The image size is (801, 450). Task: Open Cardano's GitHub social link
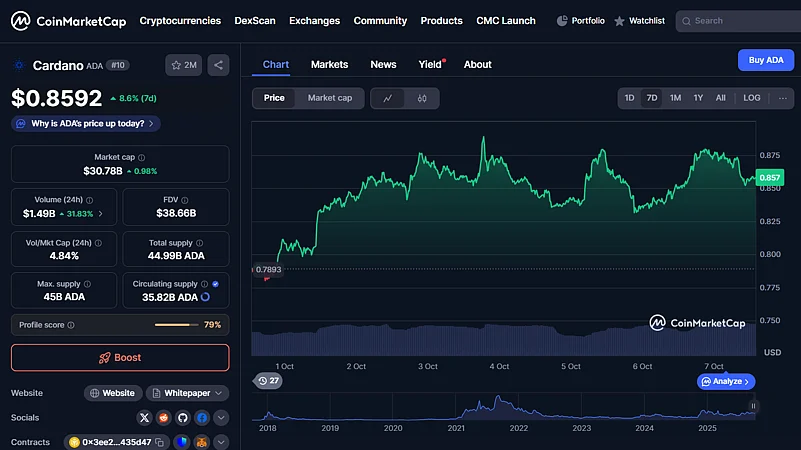point(183,417)
